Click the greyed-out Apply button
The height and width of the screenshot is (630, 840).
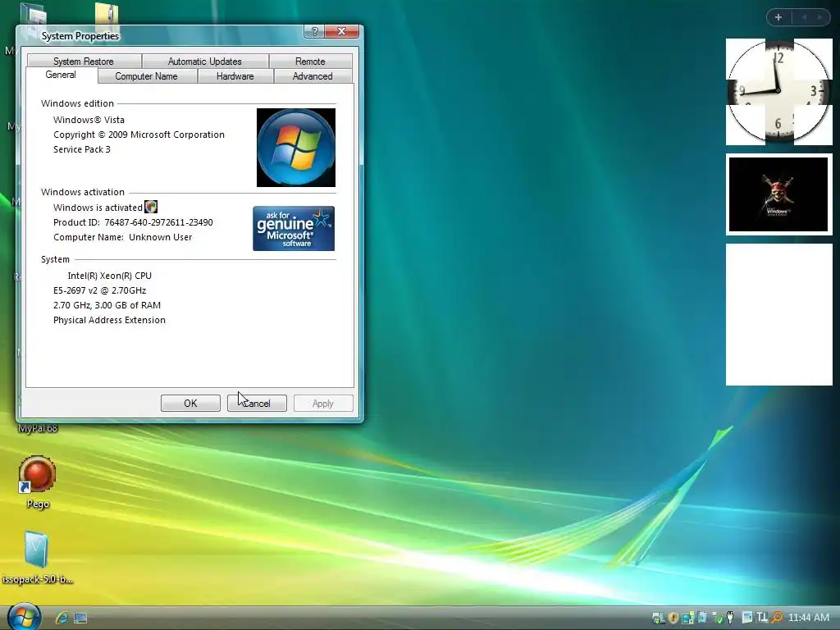coord(323,404)
